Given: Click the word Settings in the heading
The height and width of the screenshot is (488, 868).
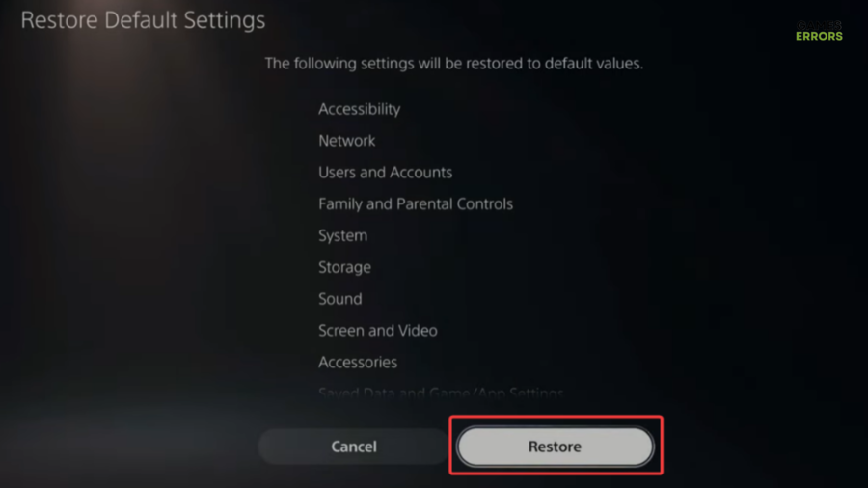Looking at the screenshot, I should pos(224,20).
